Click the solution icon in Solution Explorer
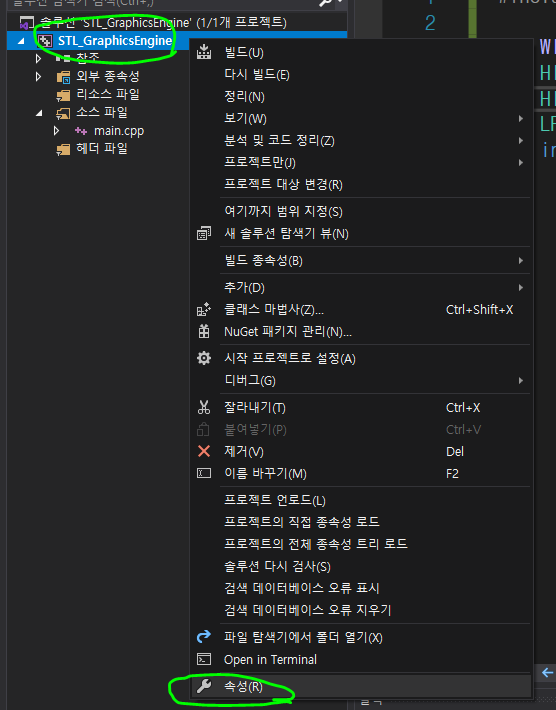 27,22
